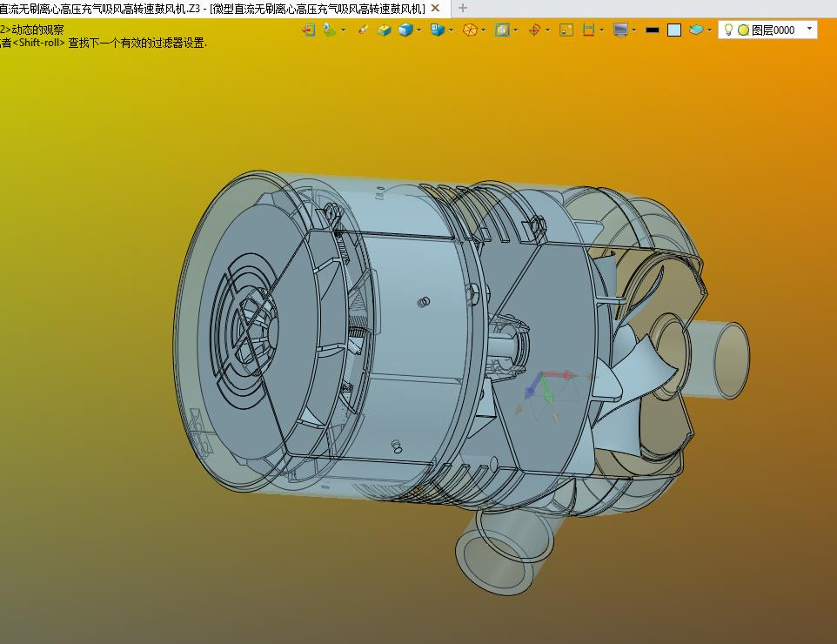Click the monitor display settings icon

pos(620,30)
